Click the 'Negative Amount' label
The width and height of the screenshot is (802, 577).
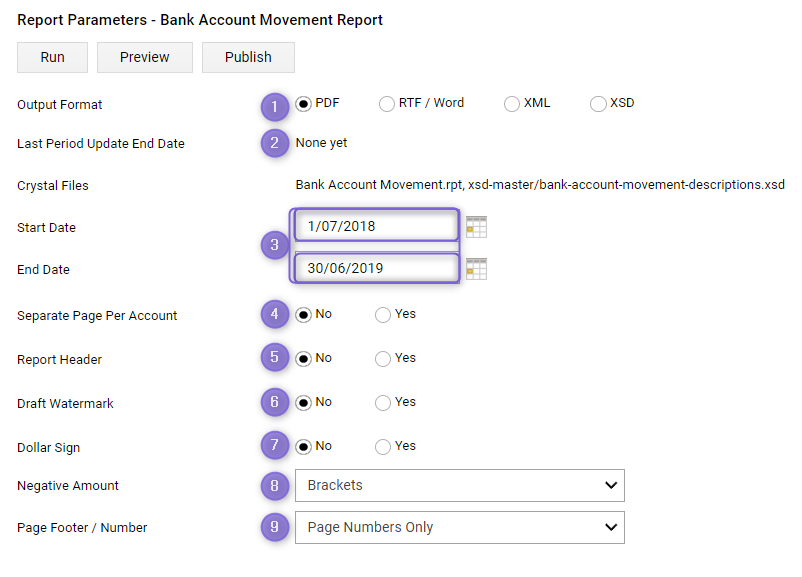pos(68,485)
